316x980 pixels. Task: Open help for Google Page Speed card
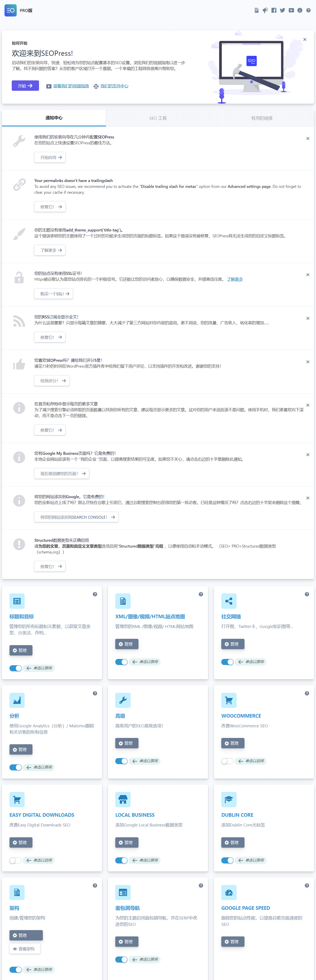(307, 886)
